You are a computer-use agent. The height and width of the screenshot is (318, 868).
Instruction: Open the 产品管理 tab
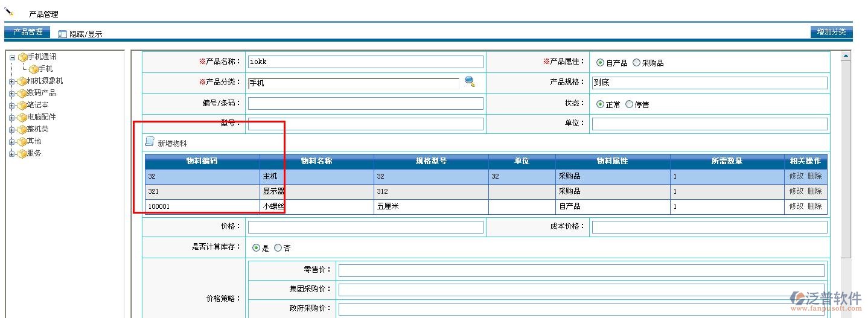28,32
